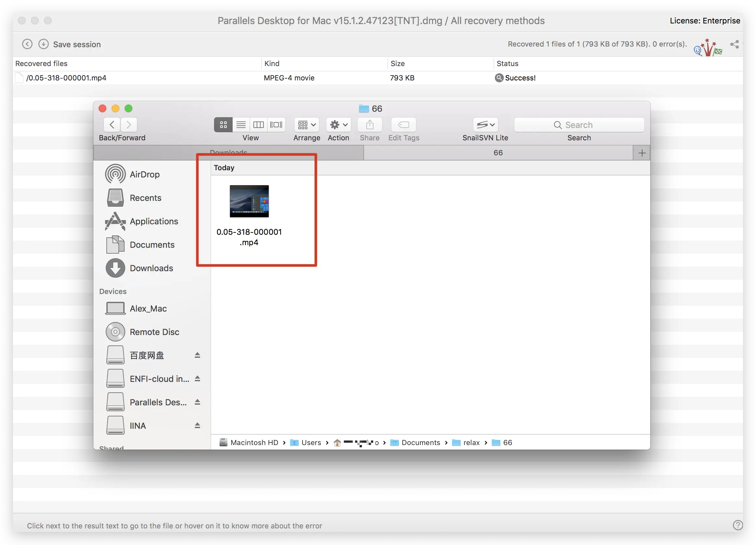756x545 pixels.
Task: Switch Finder to column view
Action: click(258, 125)
